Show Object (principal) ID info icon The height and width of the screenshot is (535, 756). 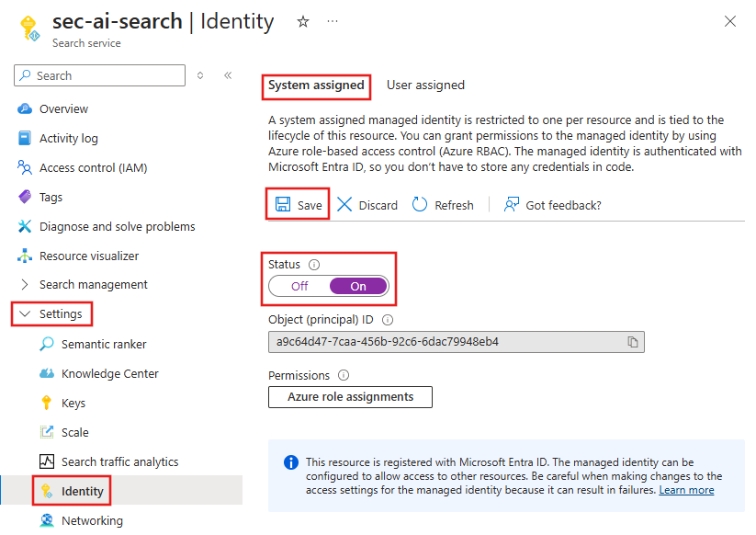(x=387, y=320)
